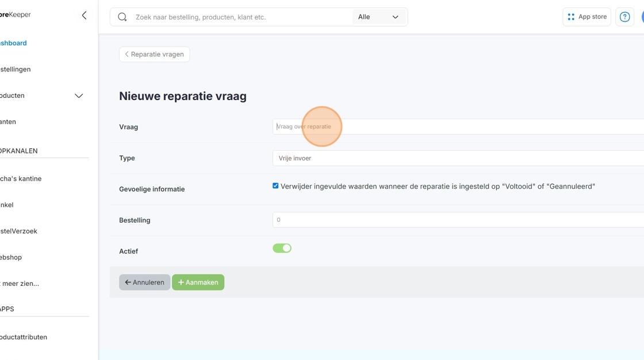644x360 pixels.
Task: Focus the top search bar input
Action: [242, 17]
